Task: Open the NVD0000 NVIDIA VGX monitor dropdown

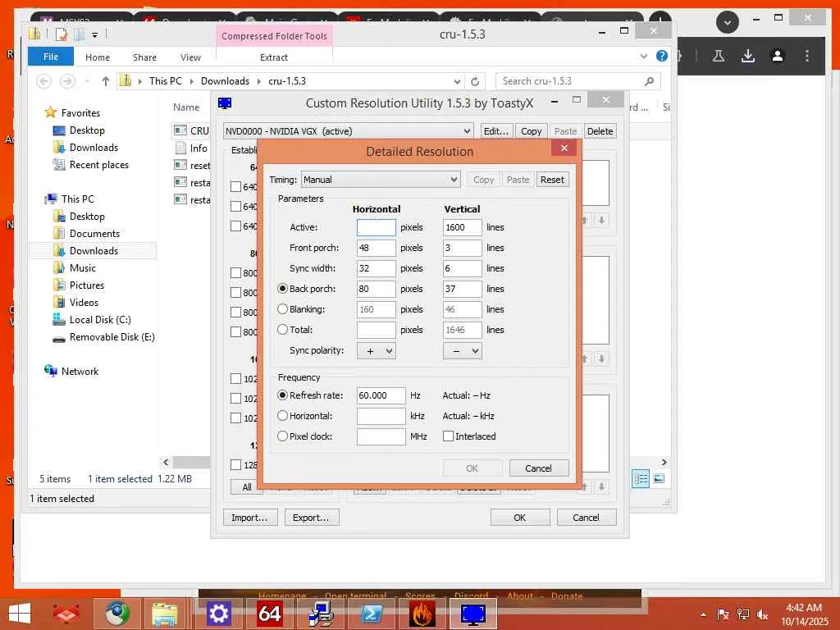Action: (x=348, y=131)
